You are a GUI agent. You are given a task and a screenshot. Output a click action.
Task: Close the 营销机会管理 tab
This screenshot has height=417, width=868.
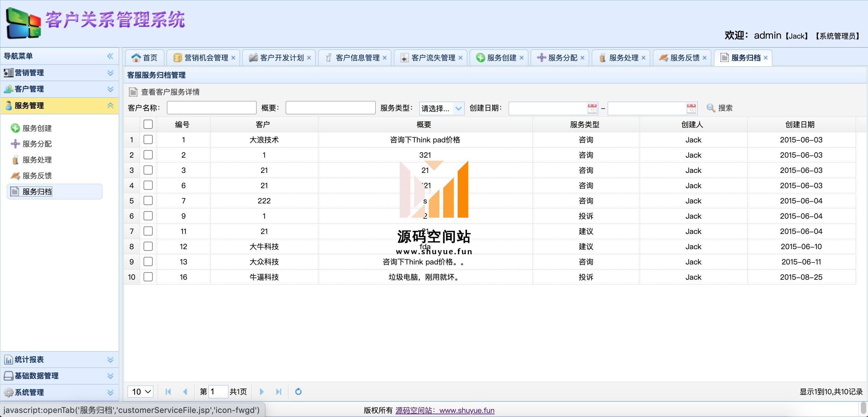point(233,58)
